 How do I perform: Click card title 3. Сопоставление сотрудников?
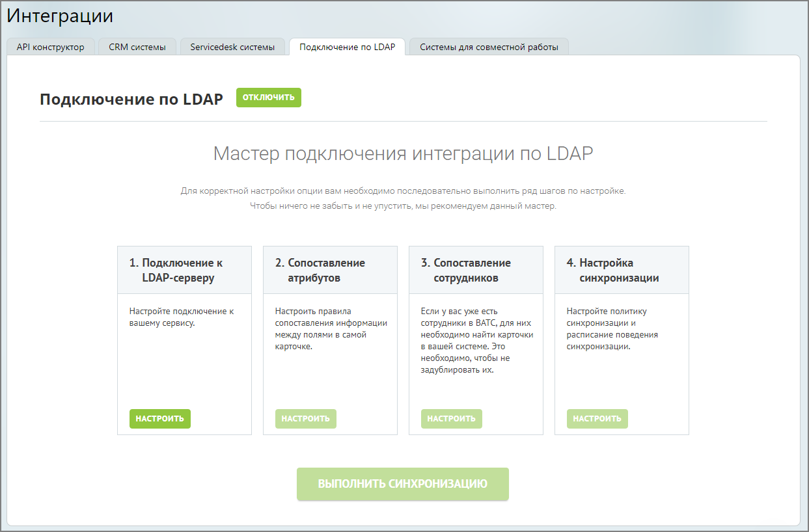[x=467, y=271]
